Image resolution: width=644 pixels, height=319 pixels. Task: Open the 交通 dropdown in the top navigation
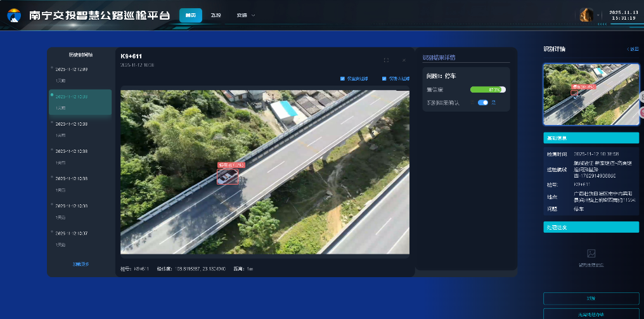[245, 15]
